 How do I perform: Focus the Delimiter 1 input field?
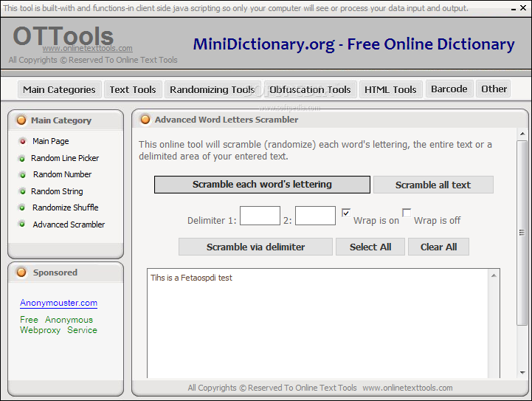click(x=260, y=216)
